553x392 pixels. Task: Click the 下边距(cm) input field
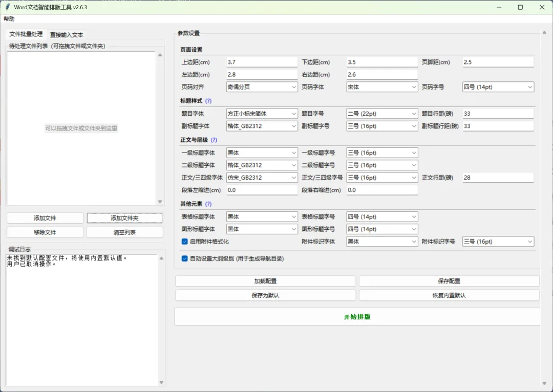tap(382, 62)
